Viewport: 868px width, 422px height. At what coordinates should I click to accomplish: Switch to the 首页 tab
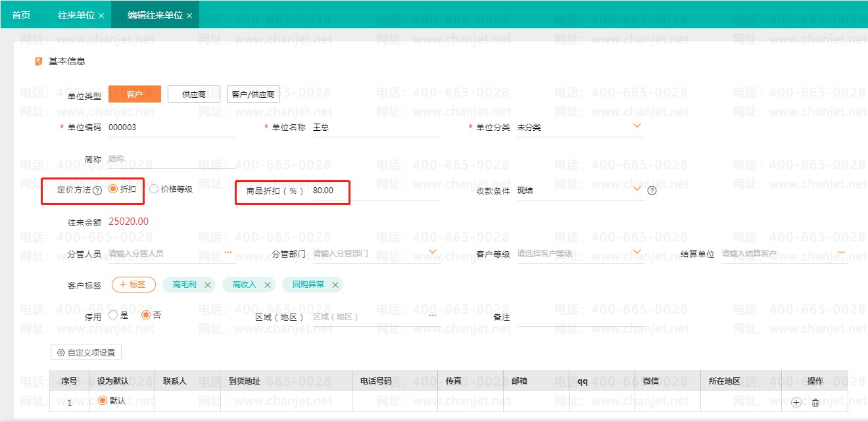21,14
